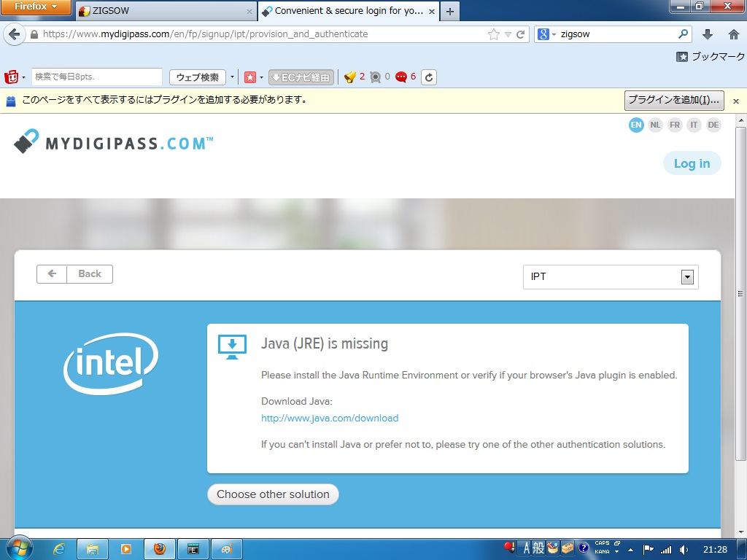Open the Firefox application menu
Screen dimensions: 747x560
36,7
